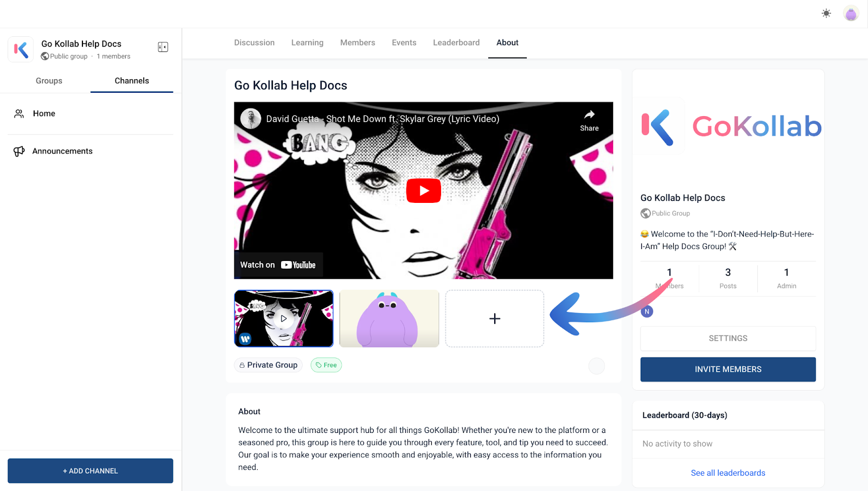Click the Public Group globe icon in card
868x491 pixels.
[x=646, y=213]
